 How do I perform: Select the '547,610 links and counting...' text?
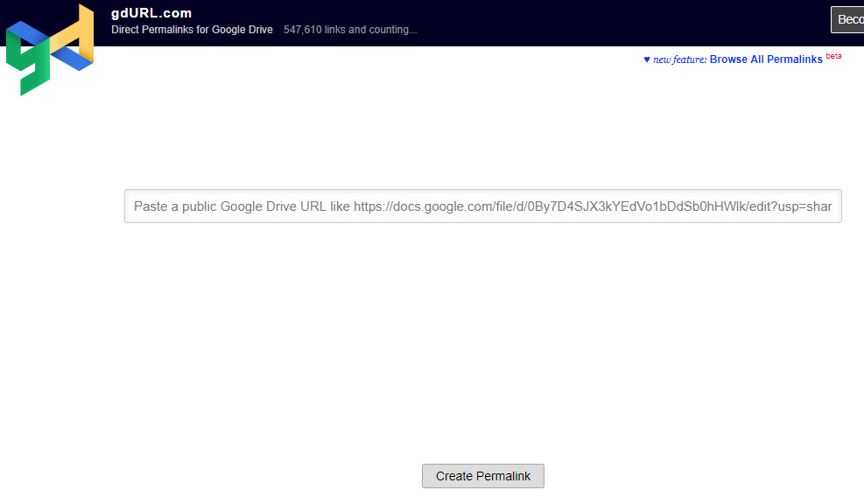pos(350,30)
